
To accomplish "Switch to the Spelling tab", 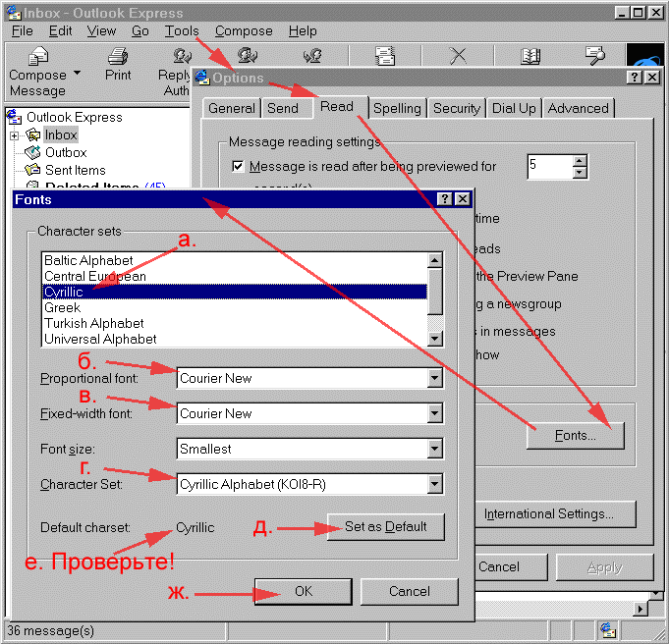I will point(397,108).
